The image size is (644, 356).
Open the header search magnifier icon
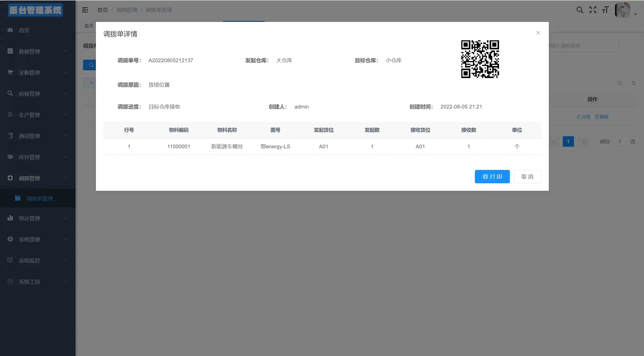[580, 10]
